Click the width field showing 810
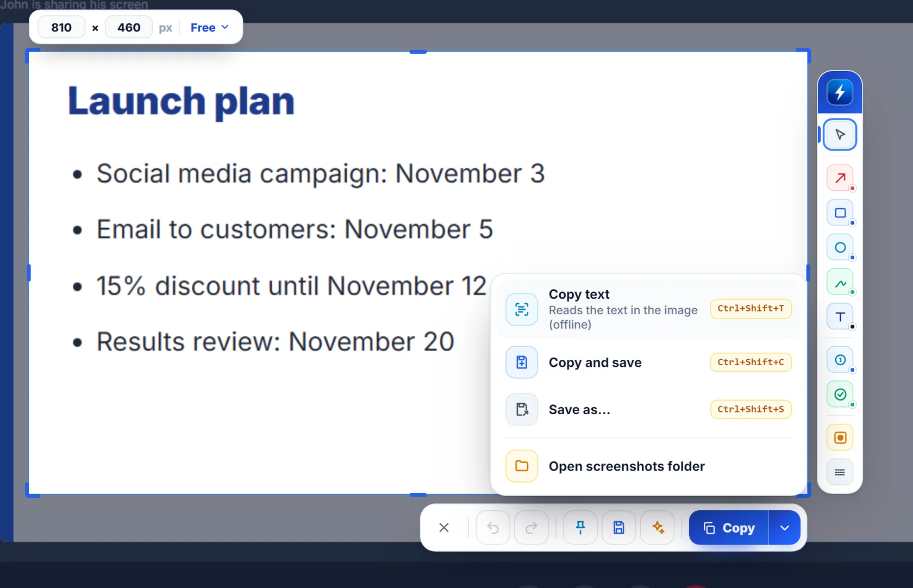Viewport: 913px width, 588px height. click(x=61, y=27)
